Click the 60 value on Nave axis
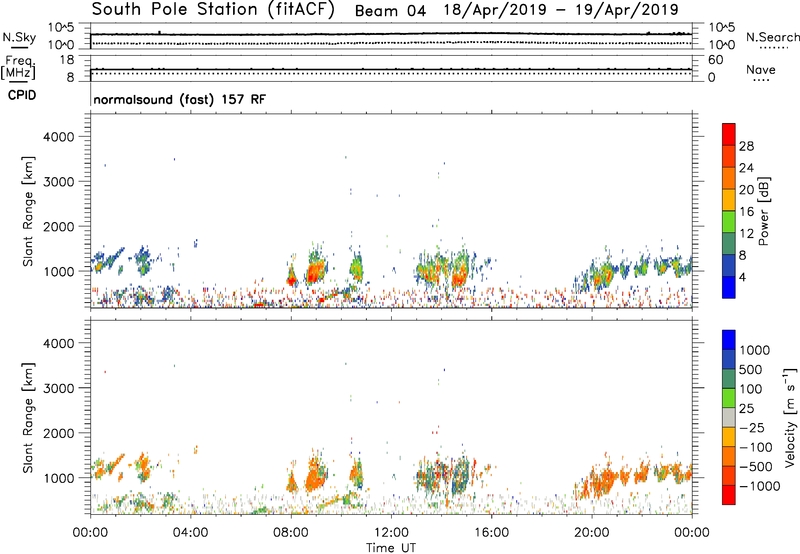The height and width of the screenshot is (554, 800). pos(715,60)
